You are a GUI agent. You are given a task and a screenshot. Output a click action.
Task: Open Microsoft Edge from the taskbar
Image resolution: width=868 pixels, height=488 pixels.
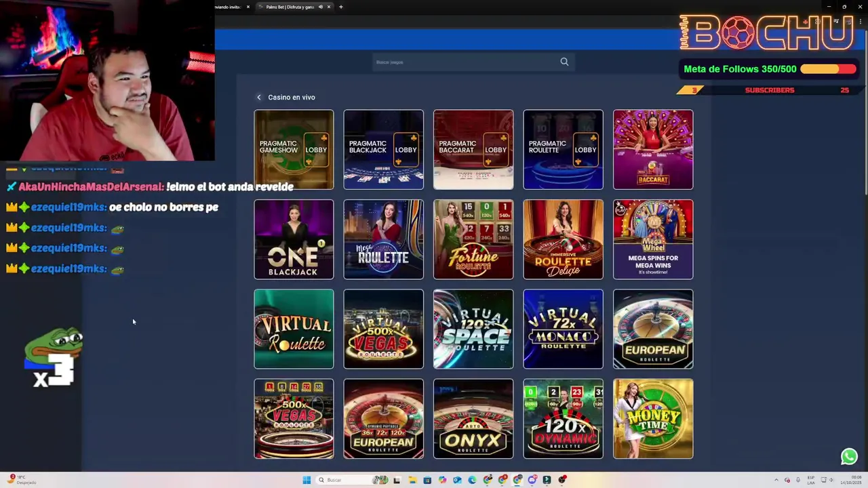[x=472, y=480]
